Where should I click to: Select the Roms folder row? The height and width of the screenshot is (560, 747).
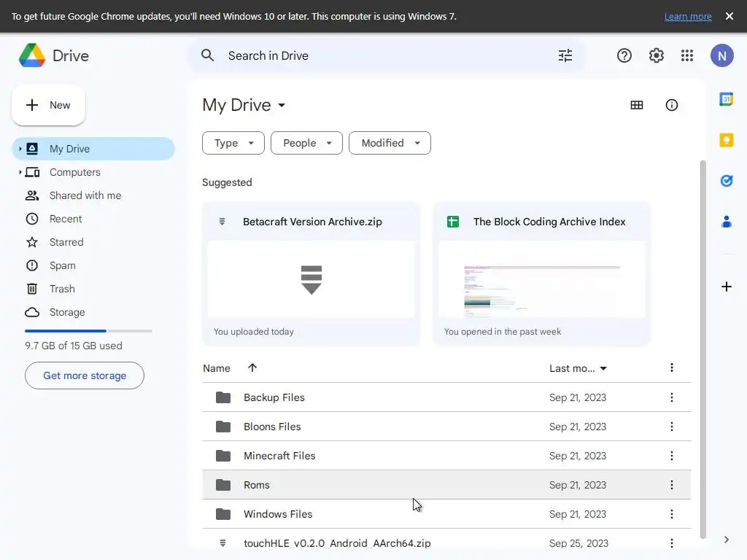pos(446,485)
